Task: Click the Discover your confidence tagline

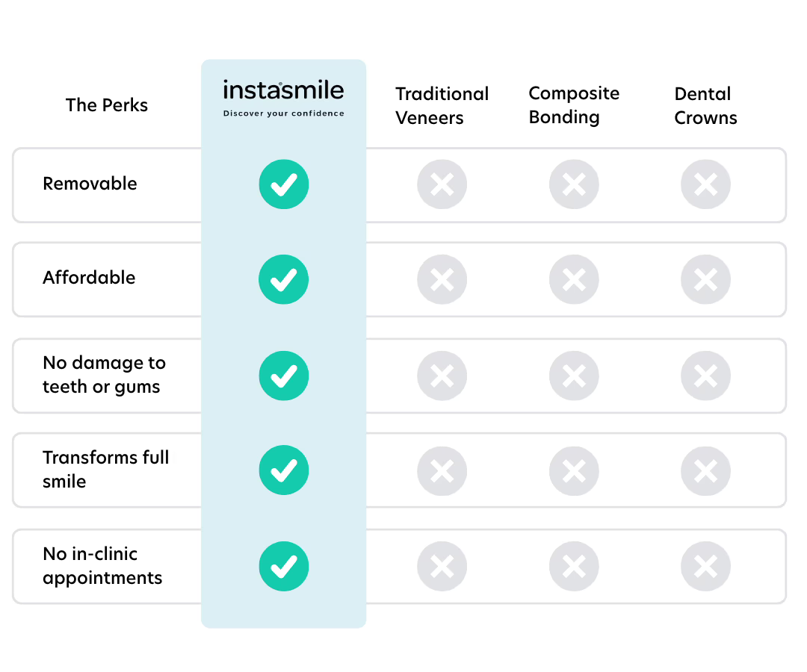Action: click(283, 113)
